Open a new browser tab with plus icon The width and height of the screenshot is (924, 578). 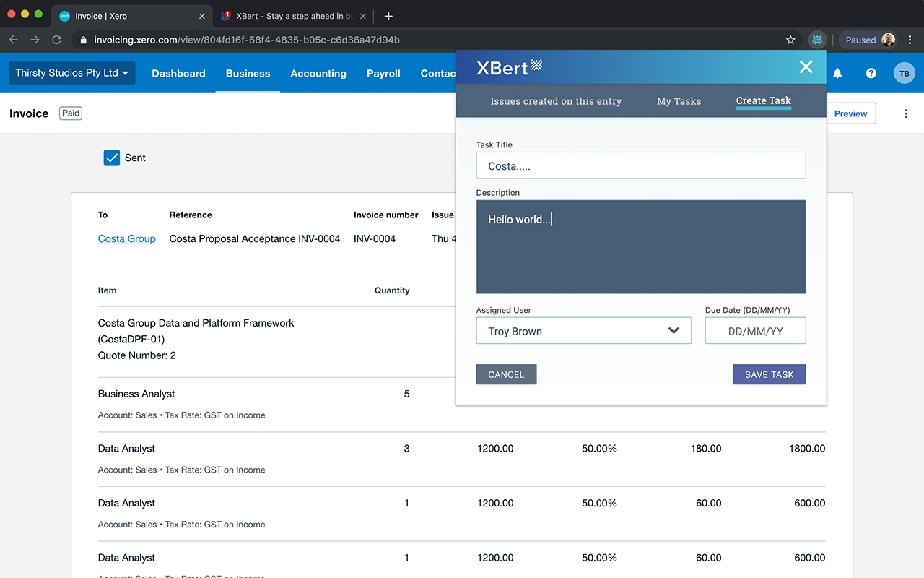pyautogui.click(x=388, y=16)
